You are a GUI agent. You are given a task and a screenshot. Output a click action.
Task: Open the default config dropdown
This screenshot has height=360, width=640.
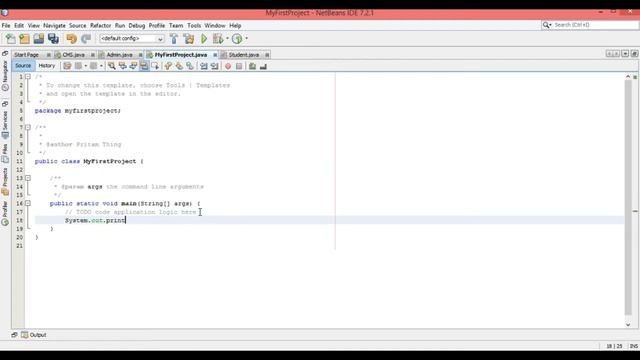pos(132,39)
